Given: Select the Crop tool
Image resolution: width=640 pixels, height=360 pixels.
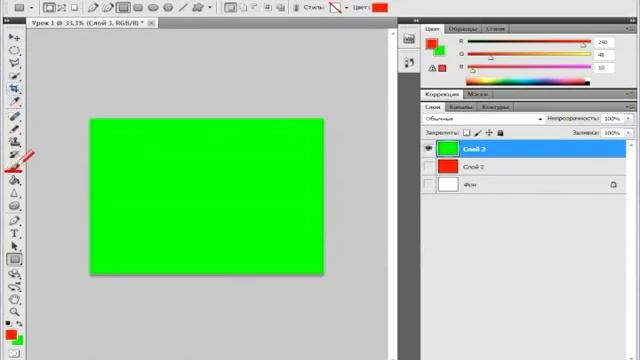Looking at the screenshot, I should pyautogui.click(x=14, y=89).
